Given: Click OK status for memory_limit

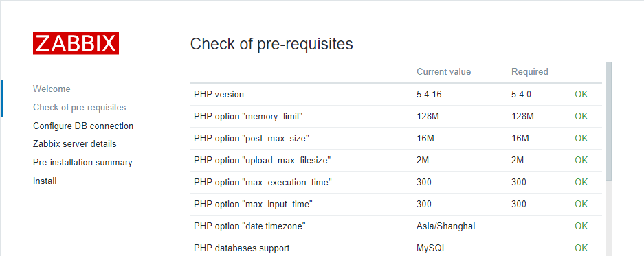Looking at the screenshot, I should click(581, 117).
